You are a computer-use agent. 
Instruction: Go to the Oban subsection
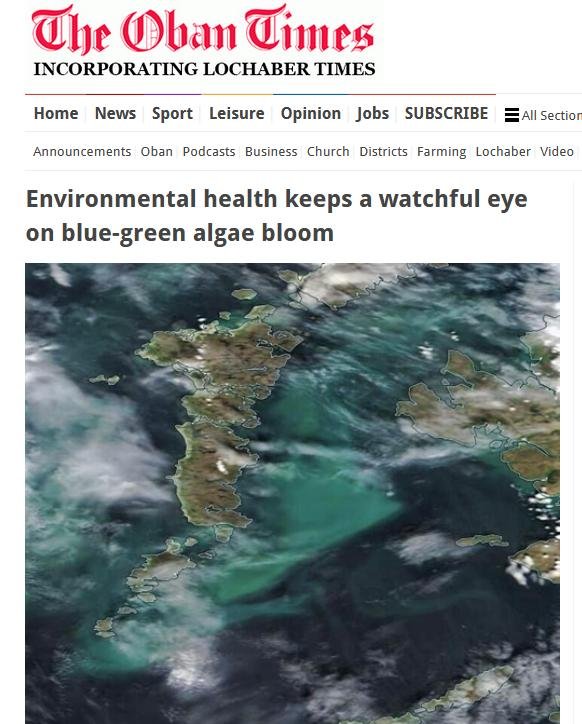coord(157,152)
